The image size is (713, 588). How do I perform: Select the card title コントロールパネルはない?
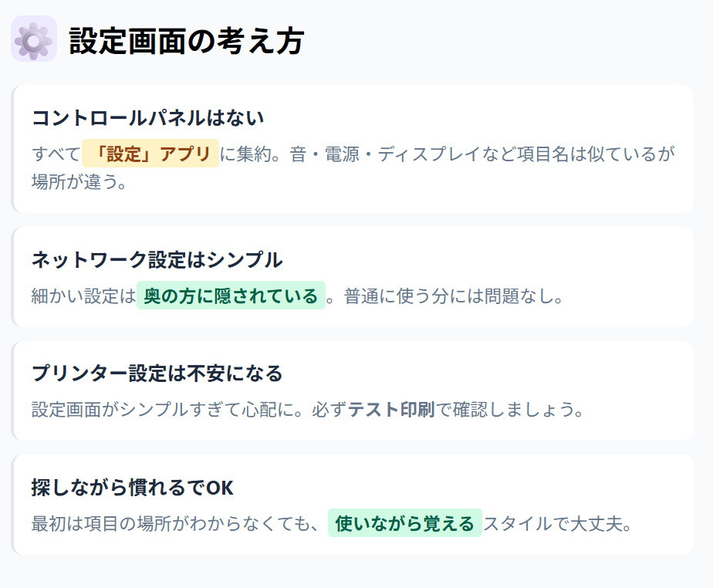147,118
